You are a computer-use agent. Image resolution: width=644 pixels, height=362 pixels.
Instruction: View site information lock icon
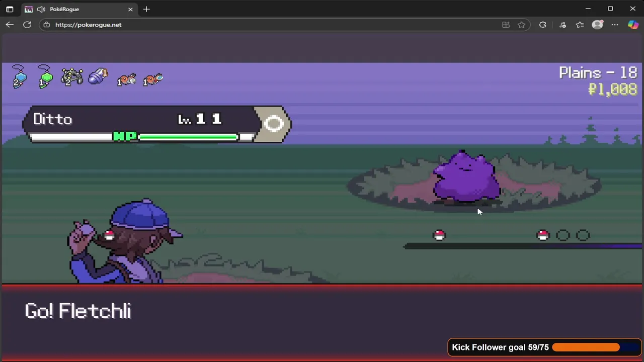[47, 25]
